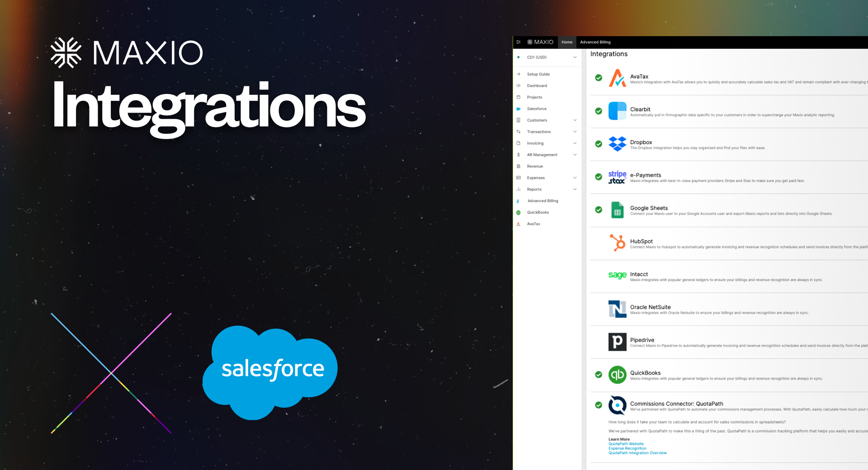
Task: Click the QuickBooks green icon in sidebar
Action: point(519,212)
